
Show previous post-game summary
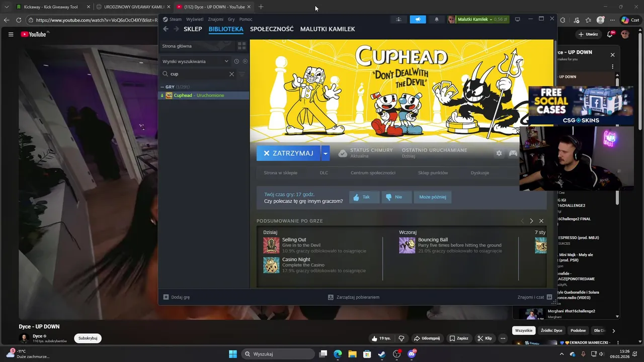pyautogui.click(x=522, y=221)
